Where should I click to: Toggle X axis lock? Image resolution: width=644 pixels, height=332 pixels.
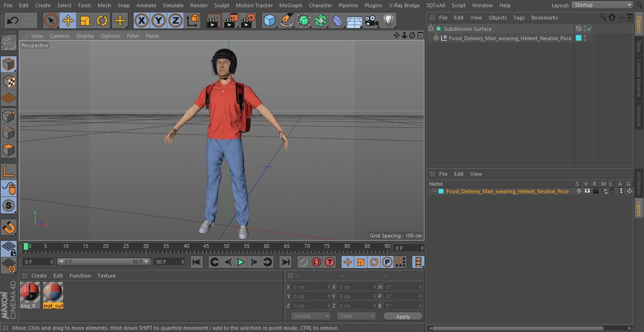[x=142, y=21]
